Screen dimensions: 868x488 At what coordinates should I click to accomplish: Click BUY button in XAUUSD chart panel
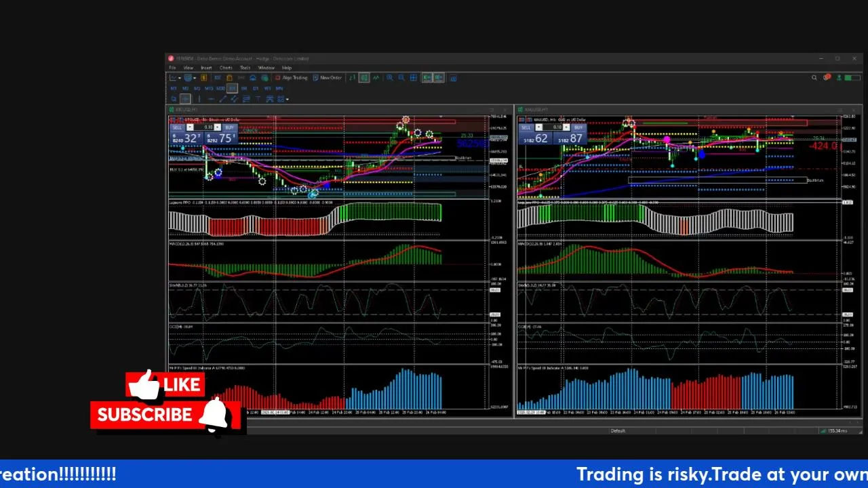click(578, 127)
